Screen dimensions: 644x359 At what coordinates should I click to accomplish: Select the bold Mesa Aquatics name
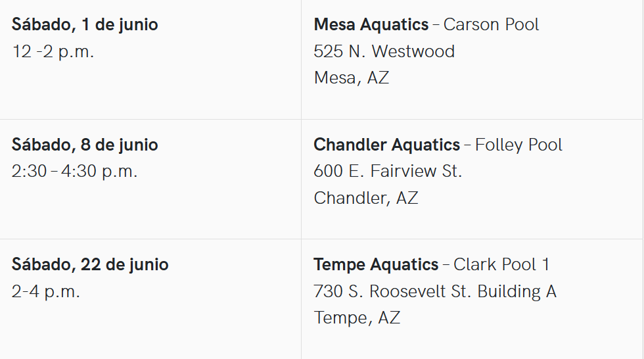click(371, 25)
